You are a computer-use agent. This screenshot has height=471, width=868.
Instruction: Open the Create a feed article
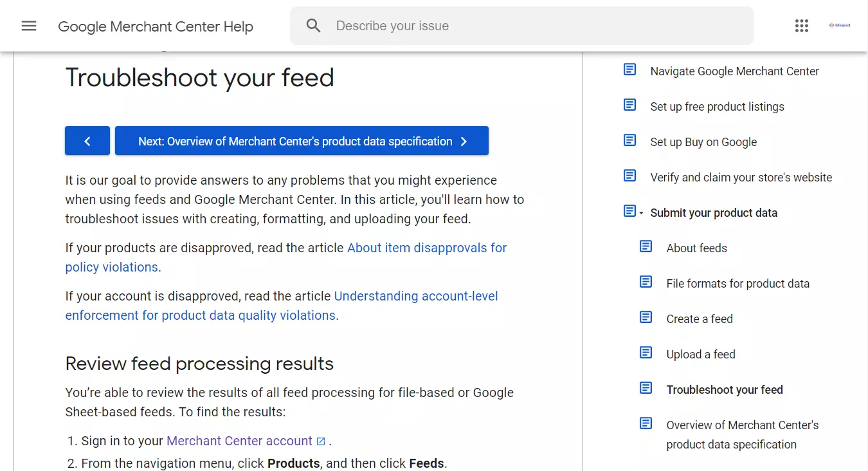pos(700,319)
